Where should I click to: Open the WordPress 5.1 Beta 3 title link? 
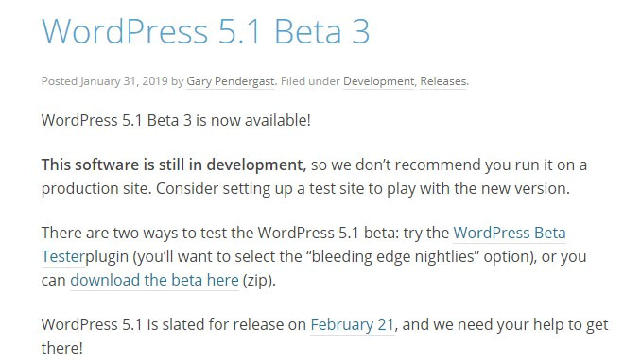tap(205, 31)
